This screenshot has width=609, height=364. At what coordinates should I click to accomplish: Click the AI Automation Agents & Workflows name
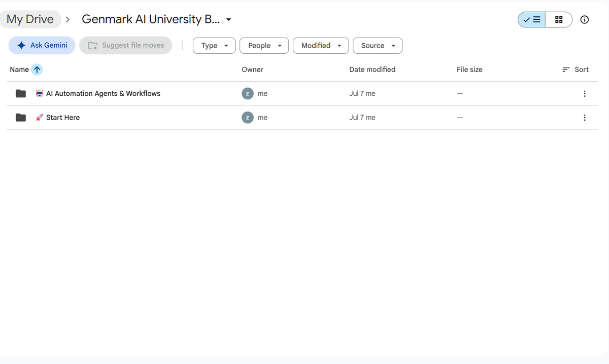tap(103, 94)
